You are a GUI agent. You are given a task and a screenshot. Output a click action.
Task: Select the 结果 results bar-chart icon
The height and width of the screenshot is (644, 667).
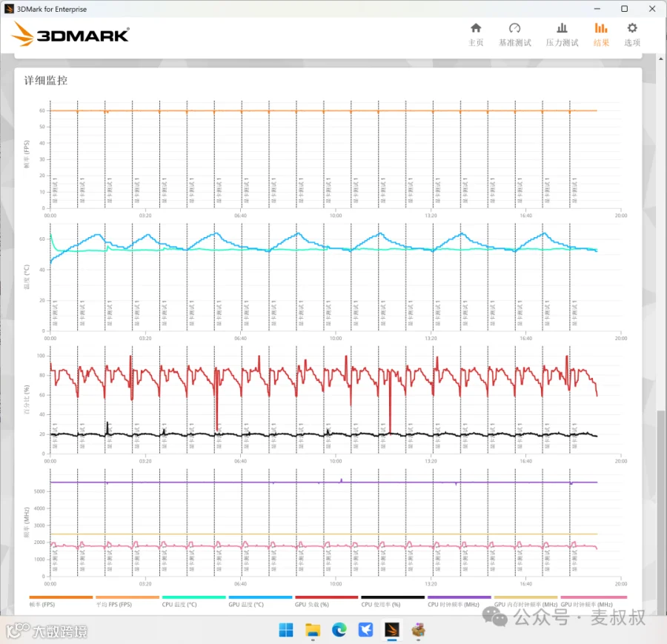click(601, 35)
